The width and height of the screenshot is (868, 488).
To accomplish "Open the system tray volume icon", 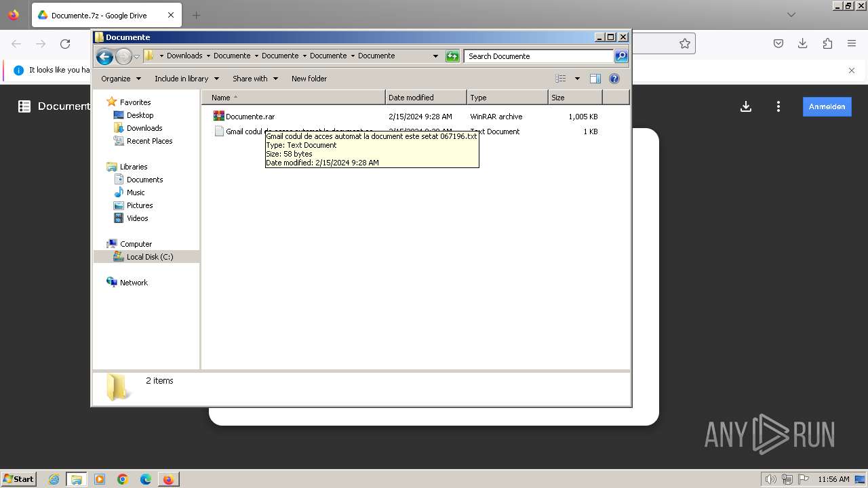I will [770, 479].
